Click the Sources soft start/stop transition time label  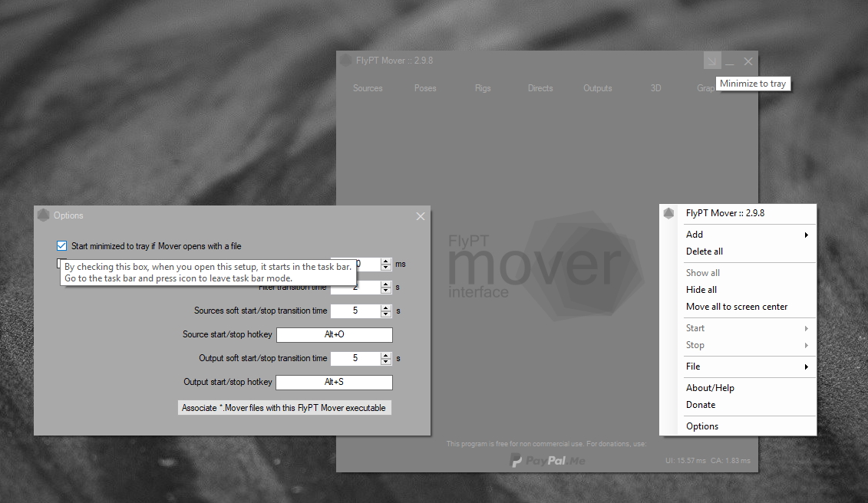(261, 311)
